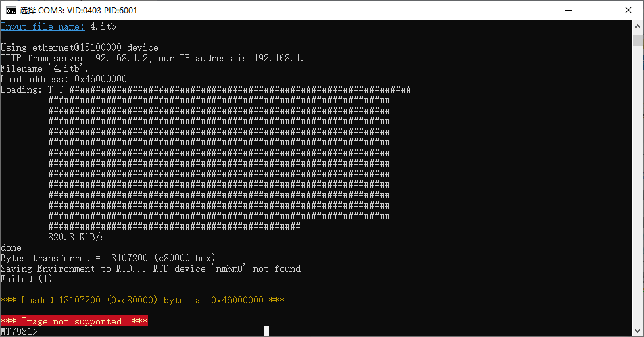Open the console window system menu icon
This screenshot has width=644, height=337.
(11, 11)
